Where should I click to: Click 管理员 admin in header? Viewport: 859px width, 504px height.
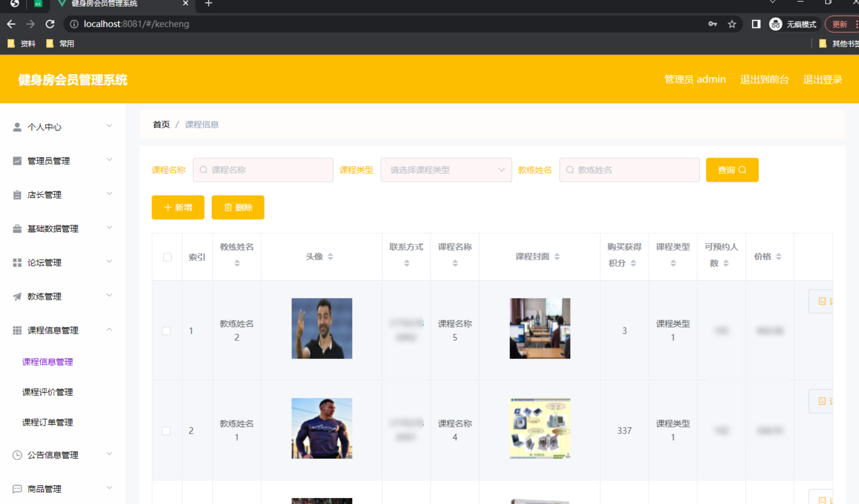pyautogui.click(x=695, y=80)
